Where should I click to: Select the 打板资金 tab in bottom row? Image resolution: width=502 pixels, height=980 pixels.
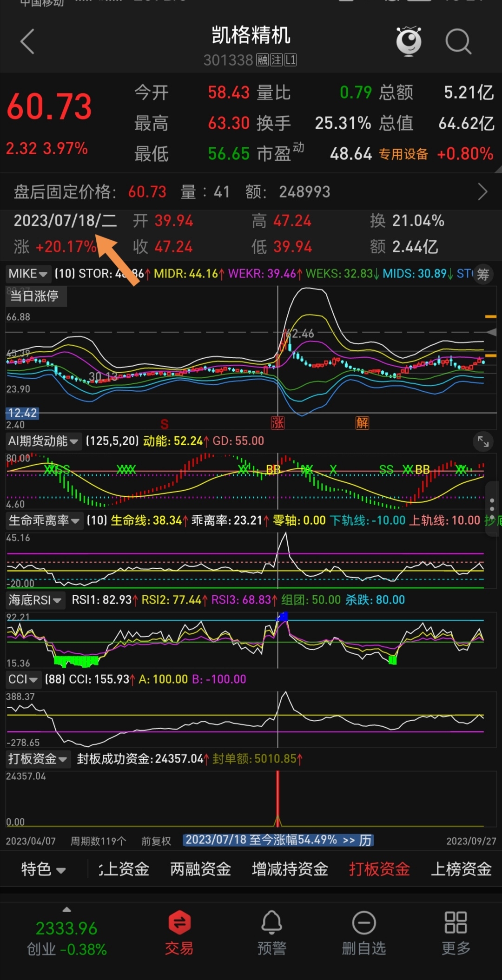pos(379,869)
